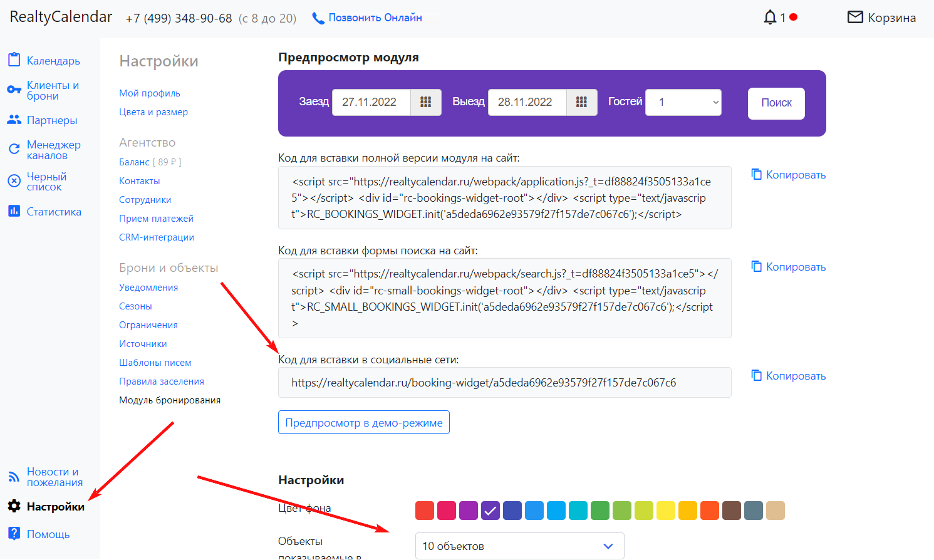Click the Поиск button
The width and height of the screenshot is (934, 560).
pyautogui.click(x=776, y=103)
